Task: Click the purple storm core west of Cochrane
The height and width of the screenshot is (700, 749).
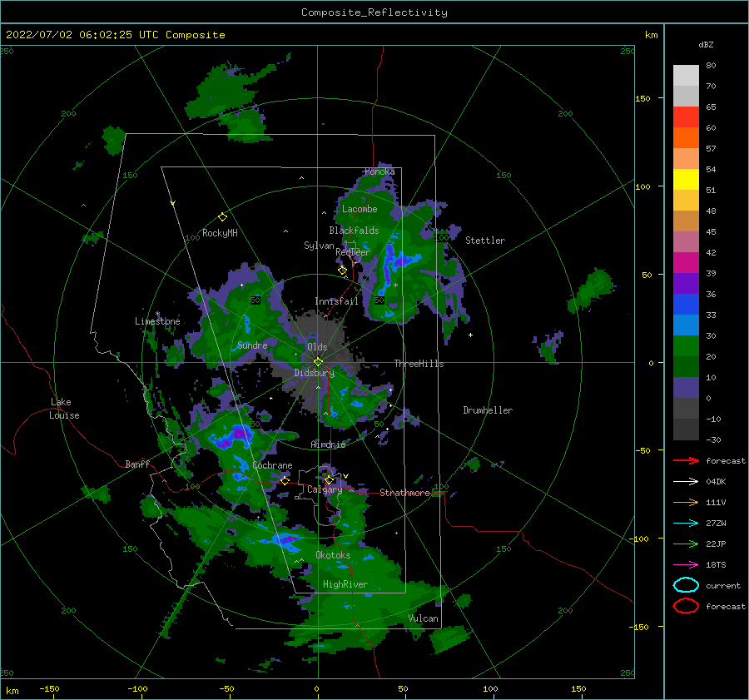Action: point(231,437)
